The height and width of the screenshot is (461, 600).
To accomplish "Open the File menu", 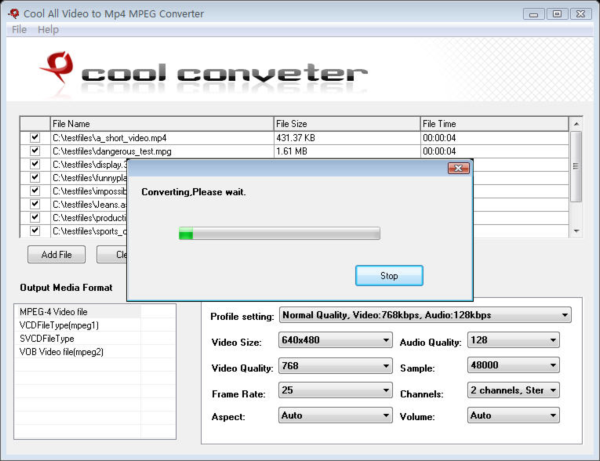I will coord(19,30).
